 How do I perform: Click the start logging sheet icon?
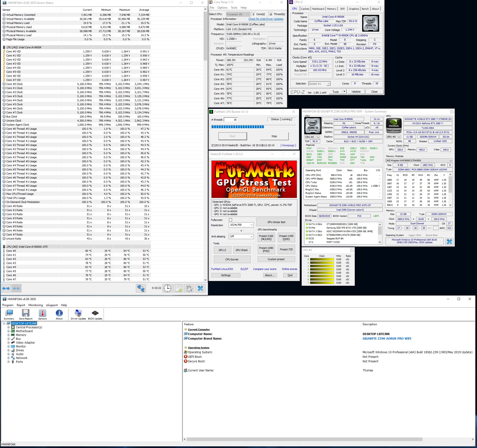click(178, 288)
